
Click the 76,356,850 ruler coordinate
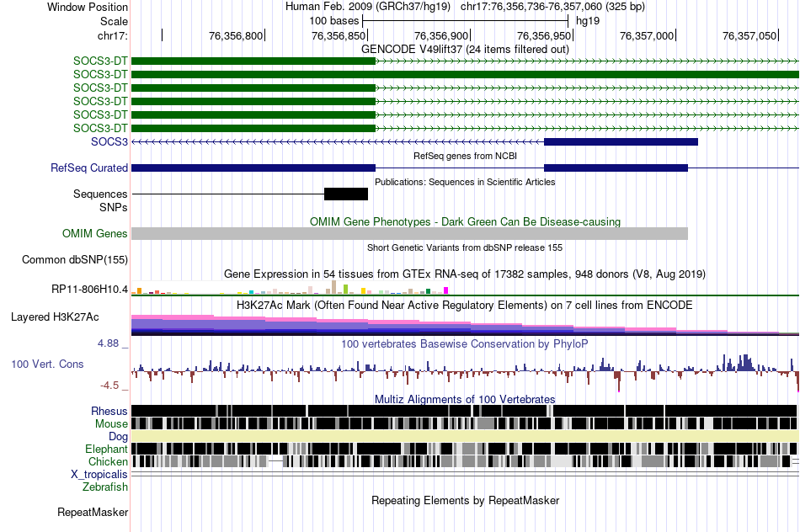coord(339,35)
